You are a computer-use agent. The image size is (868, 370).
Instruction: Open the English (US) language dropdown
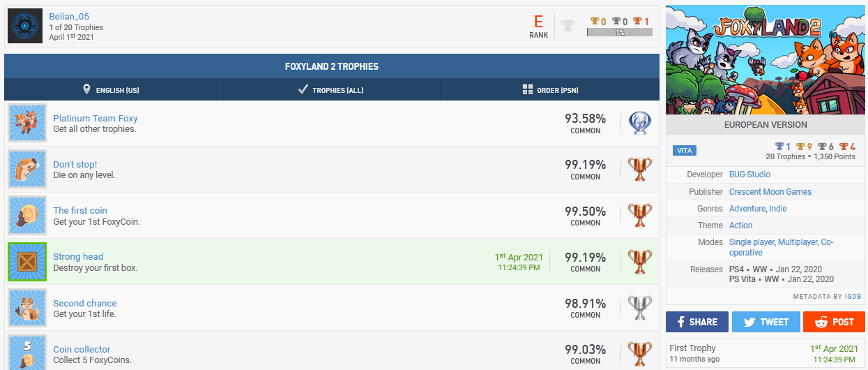tap(112, 90)
